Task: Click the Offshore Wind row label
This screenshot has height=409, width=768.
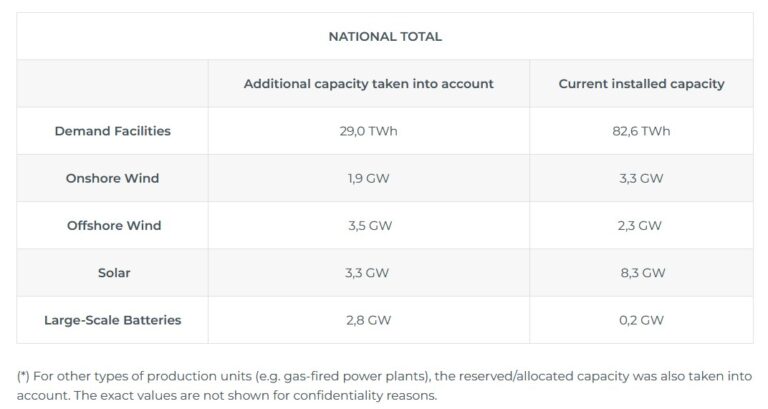Action: point(114,225)
